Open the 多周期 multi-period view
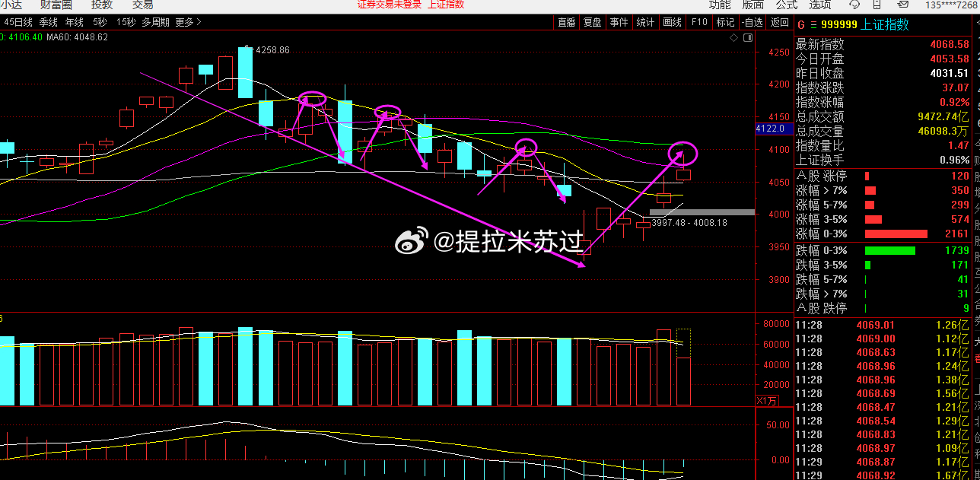This screenshot has height=480, width=980. coord(155,22)
